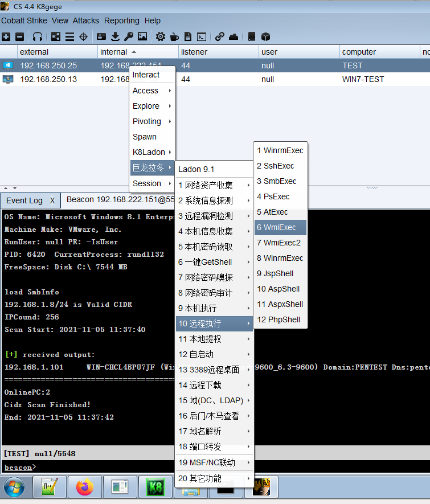Click the terminal scripted web delivery icon

point(202,36)
